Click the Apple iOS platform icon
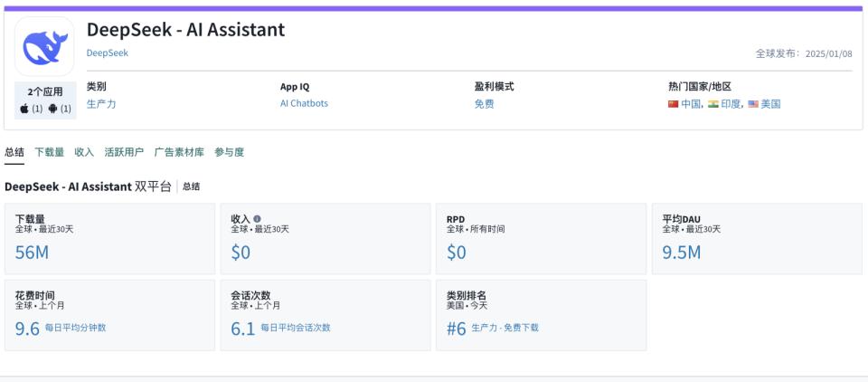The height and width of the screenshot is (382, 868). tap(24, 109)
